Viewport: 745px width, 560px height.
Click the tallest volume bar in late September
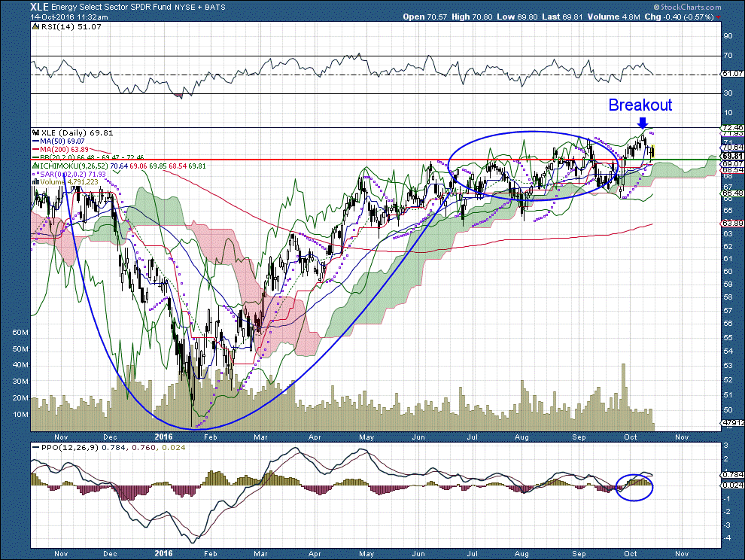pyautogui.click(x=623, y=397)
